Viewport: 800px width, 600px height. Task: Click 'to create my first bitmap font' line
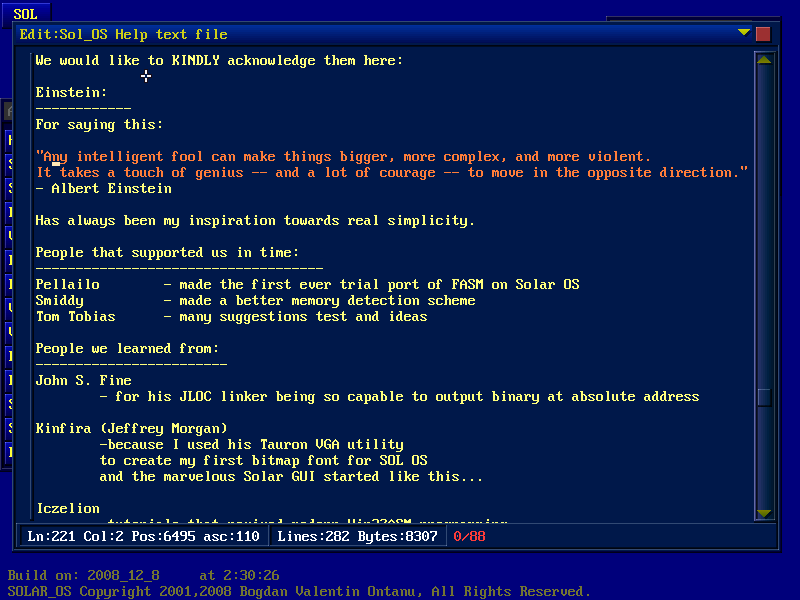pos(264,461)
